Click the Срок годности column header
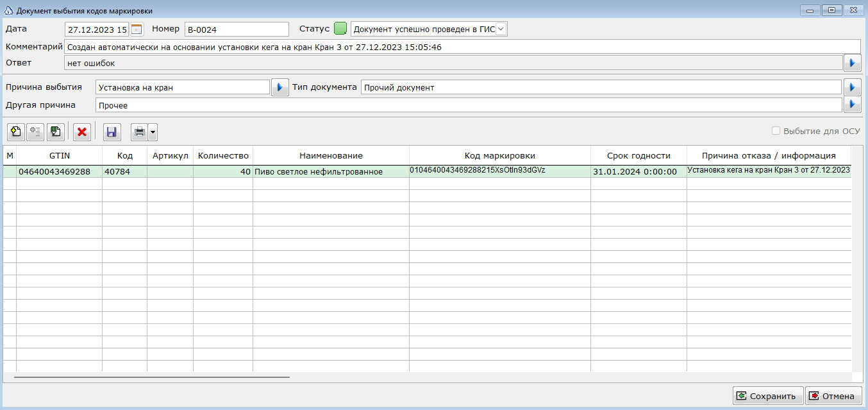868x410 pixels. pyautogui.click(x=638, y=155)
